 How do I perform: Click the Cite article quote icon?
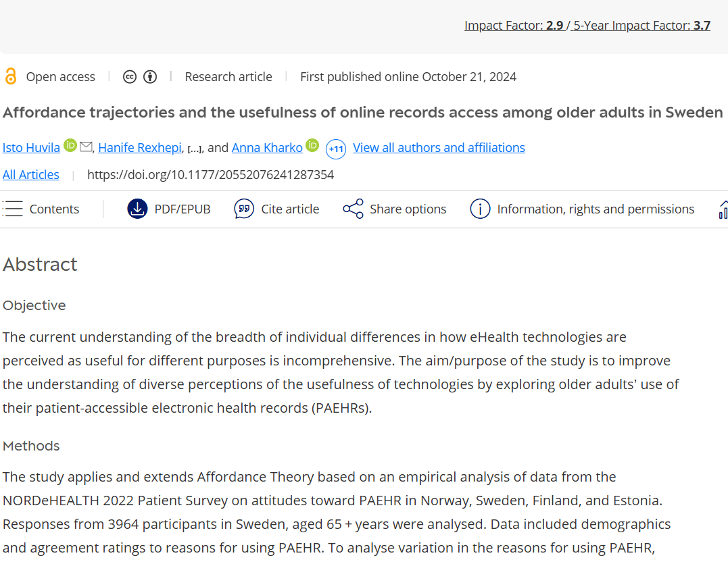point(244,209)
